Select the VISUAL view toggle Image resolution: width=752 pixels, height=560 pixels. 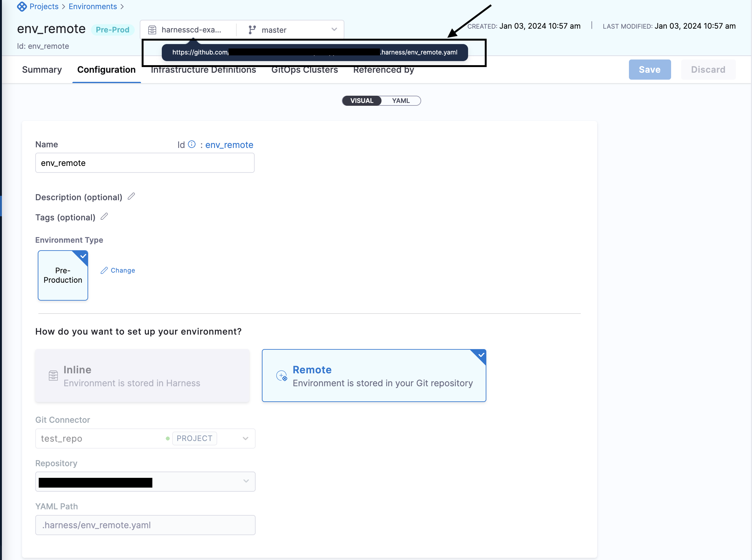point(362,101)
